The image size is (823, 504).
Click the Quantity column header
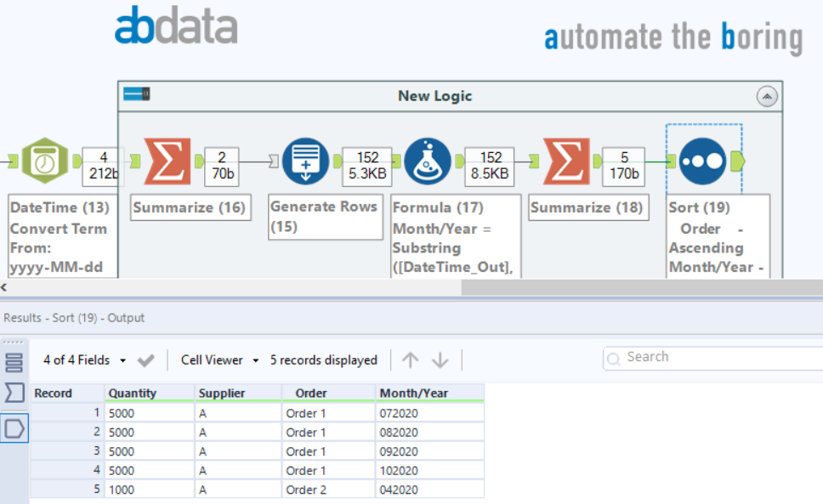click(132, 394)
